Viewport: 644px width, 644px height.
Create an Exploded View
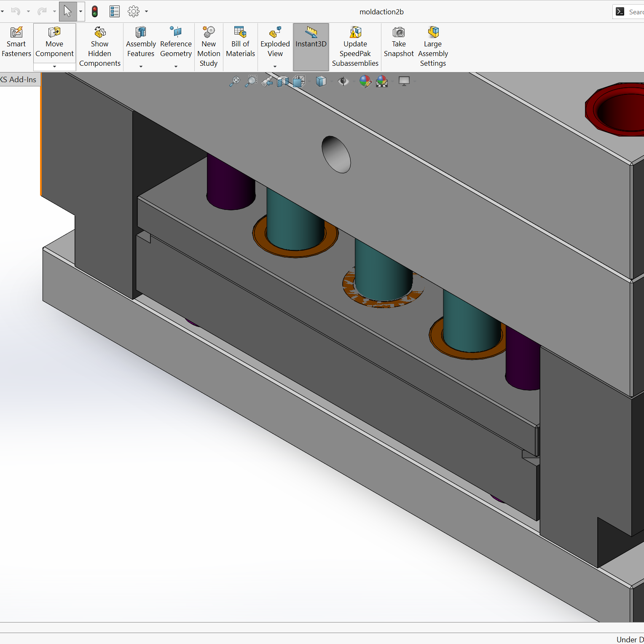(275, 42)
